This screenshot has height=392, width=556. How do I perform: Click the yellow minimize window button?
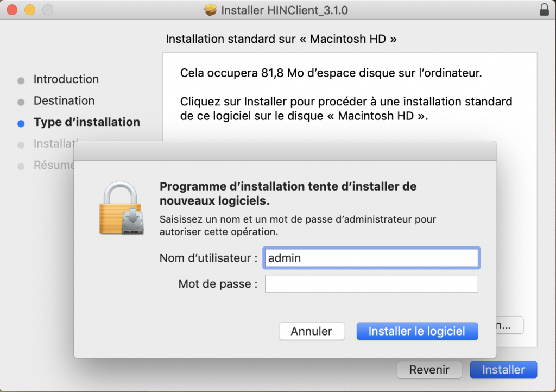(30, 10)
